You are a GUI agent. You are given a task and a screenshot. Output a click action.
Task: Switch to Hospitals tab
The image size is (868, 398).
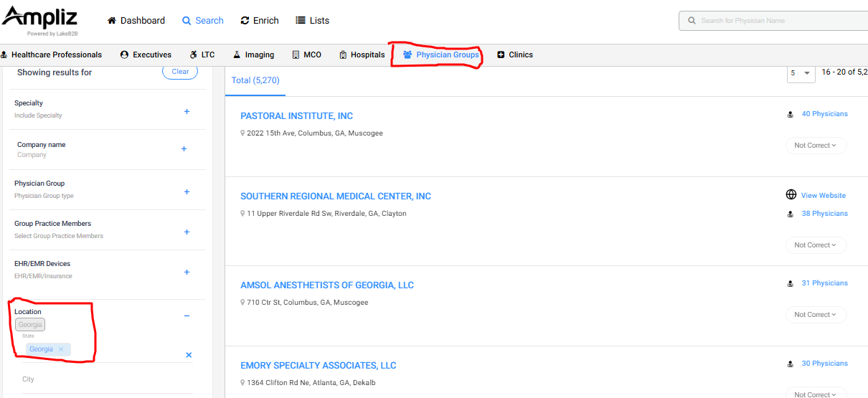[362, 55]
